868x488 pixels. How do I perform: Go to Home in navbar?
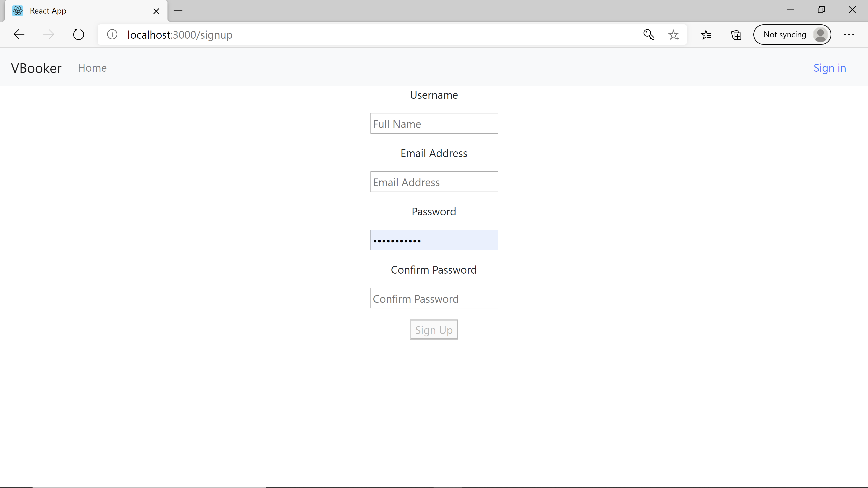(x=92, y=68)
